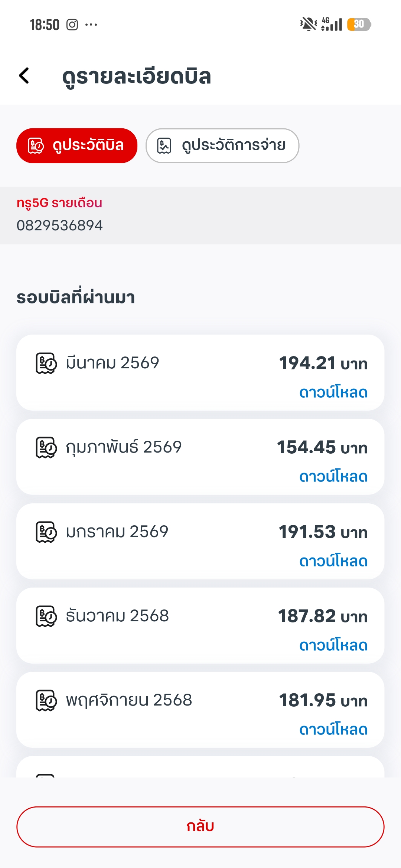Tap the ทรู5G รายเดือน plan label

point(59,203)
